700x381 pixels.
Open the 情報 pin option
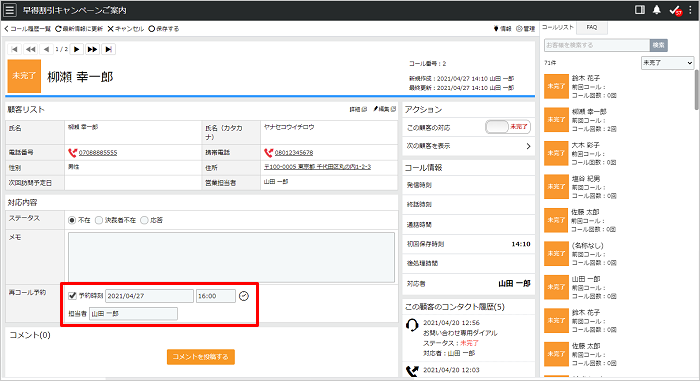coord(503,29)
